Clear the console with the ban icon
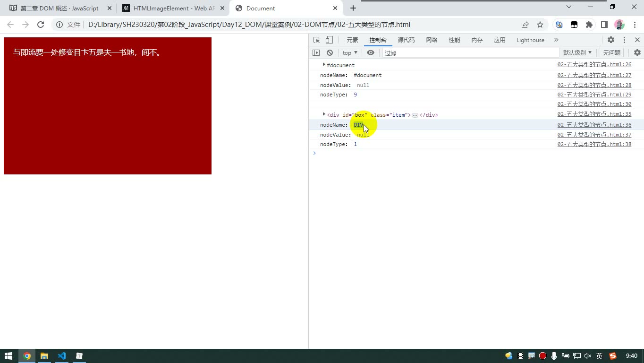Viewport: 644px width, 363px height. pyautogui.click(x=330, y=53)
